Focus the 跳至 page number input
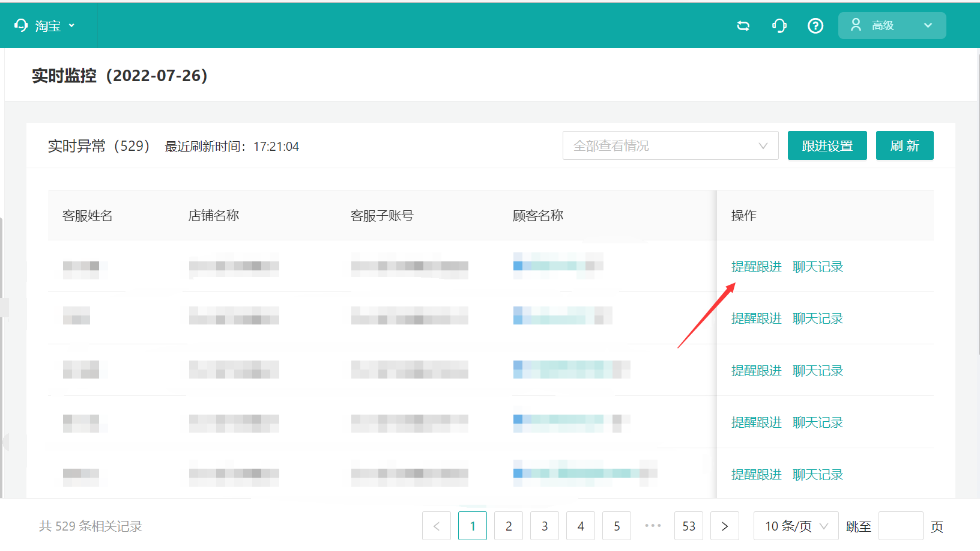Screen dimensions: 980x551 [901, 526]
